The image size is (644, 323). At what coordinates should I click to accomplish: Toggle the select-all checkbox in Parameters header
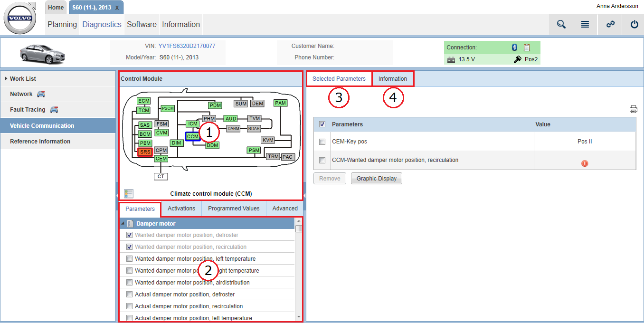point(322,124)
